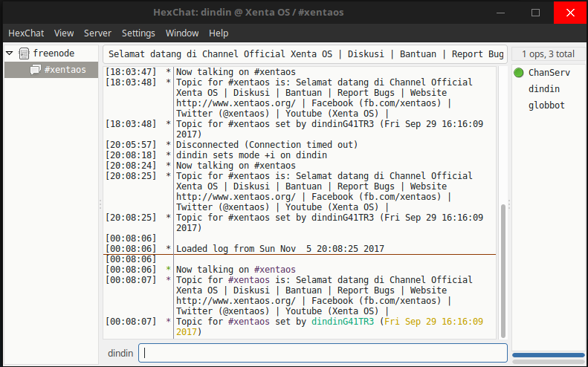Viewport: 588px width, 367px height.
Task: Open the Window menu
Action: click(x=182, y=33)
